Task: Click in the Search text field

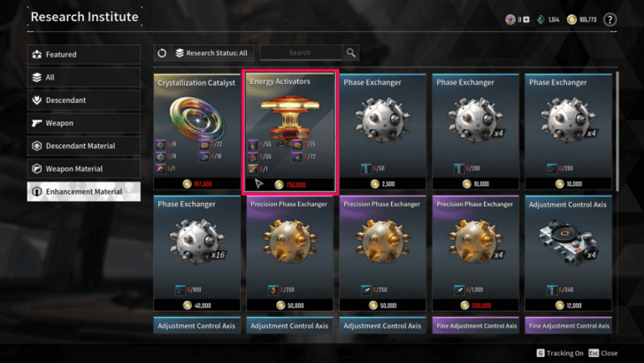Action: pos(301,52)
